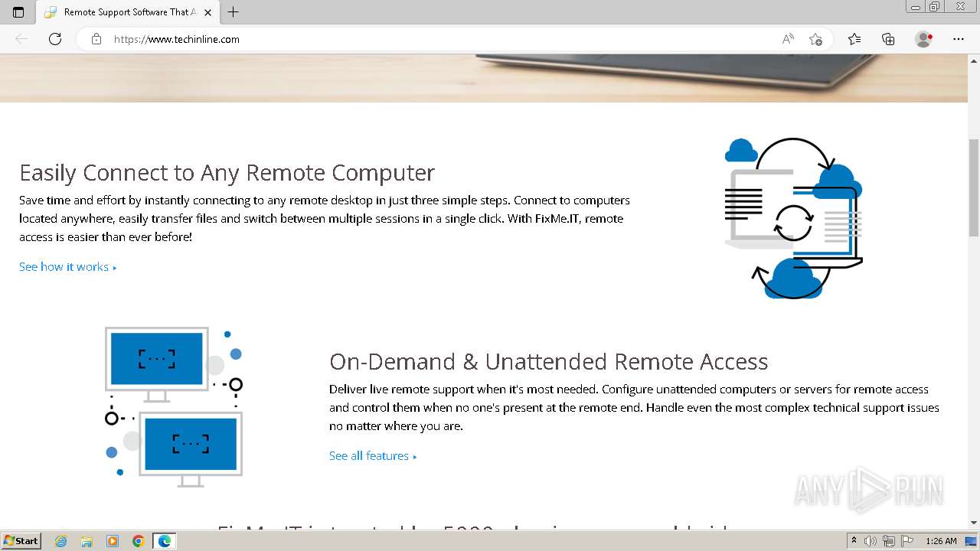The height and width of the screenshot is (551, 980).
Task: Toggle Read aloud in address bar
Action: pos(788,39)
